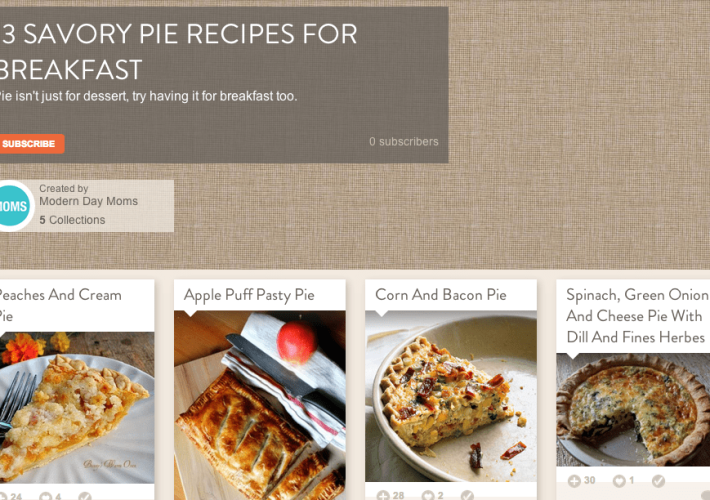The height and width of the screenshot is (500, 710).
Task: View the Spinach quiche pie photo
Action: click(633, 410)
